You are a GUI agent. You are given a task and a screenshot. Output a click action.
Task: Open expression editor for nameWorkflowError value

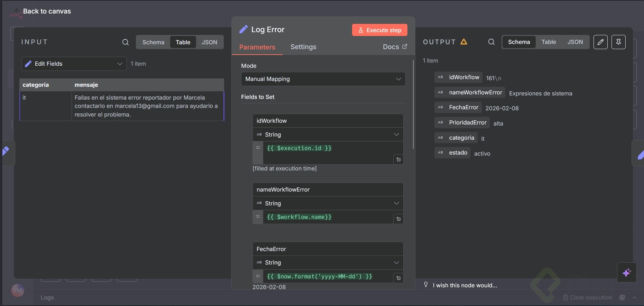click(398, 219)
